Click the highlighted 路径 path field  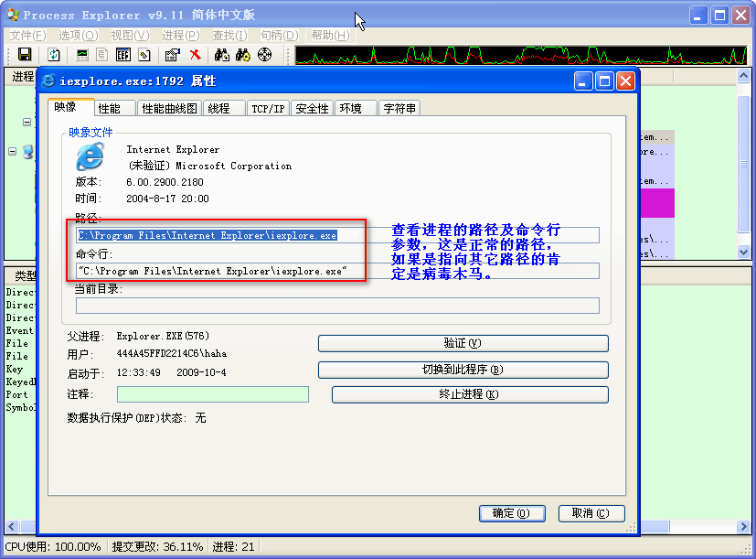337,235
